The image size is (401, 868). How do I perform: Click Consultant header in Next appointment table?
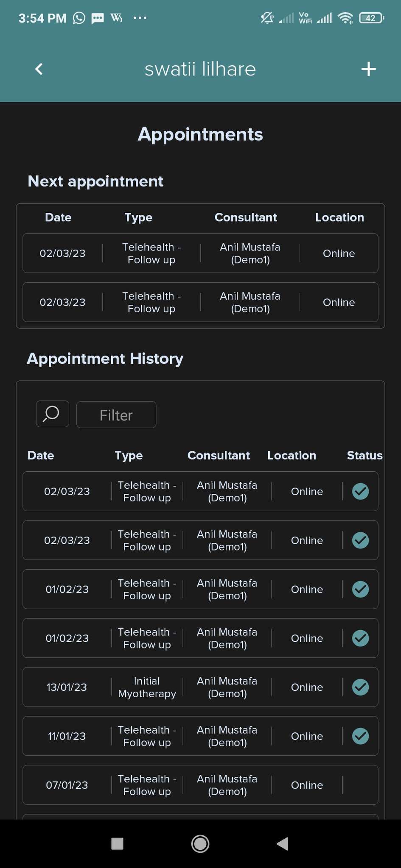coord(246,217)
